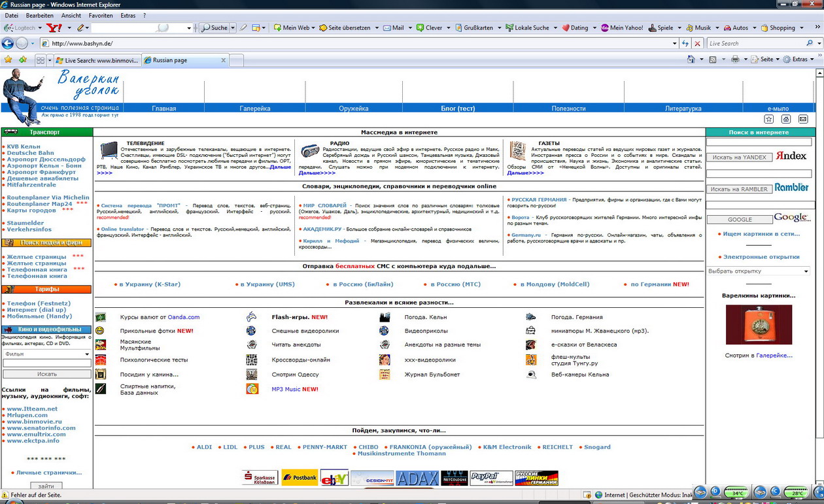Image resolution: width=824 pixels, height=504 pixels.
Task: Open the Mail toolbar dropdown
Action: coord(410,28)
